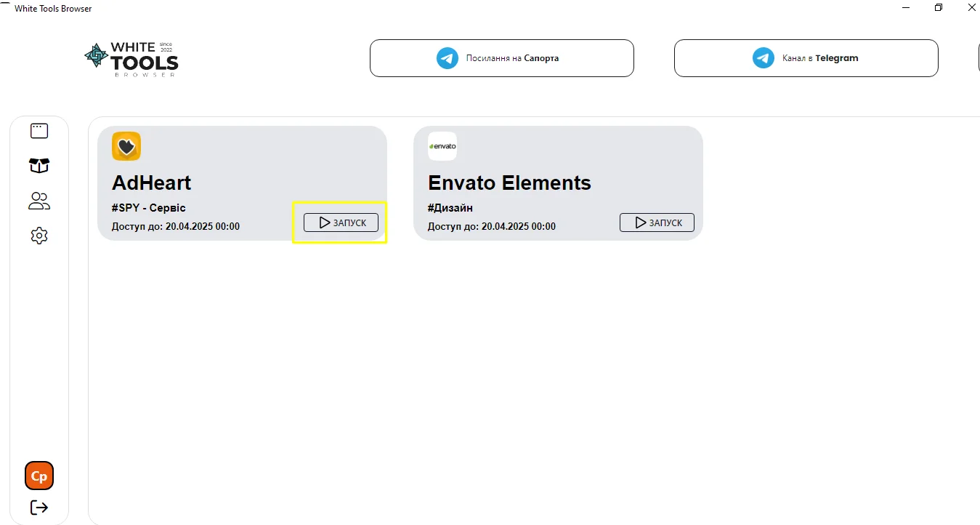Click the #Дизайн tag
The image size is (980, 525).
[x=450, y=208]
